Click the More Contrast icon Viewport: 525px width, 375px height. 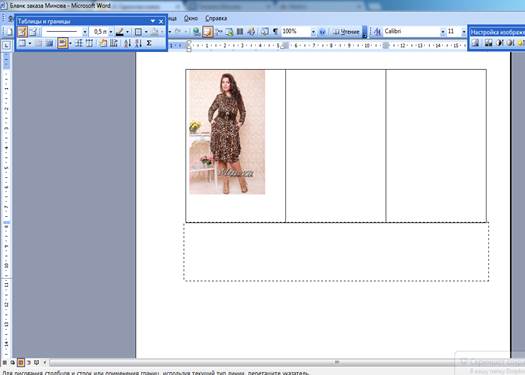pyautogui.click(x=499, y=43)
